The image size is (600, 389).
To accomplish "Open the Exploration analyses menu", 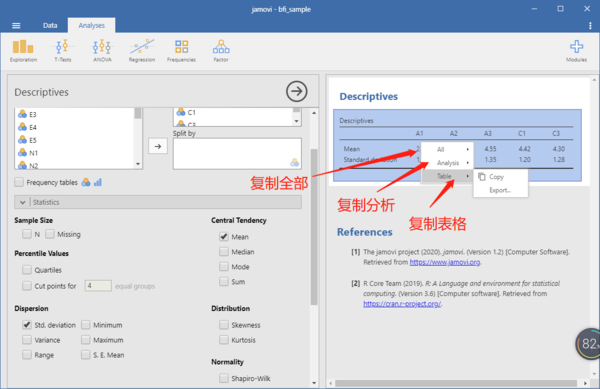I will click(23, 51).
